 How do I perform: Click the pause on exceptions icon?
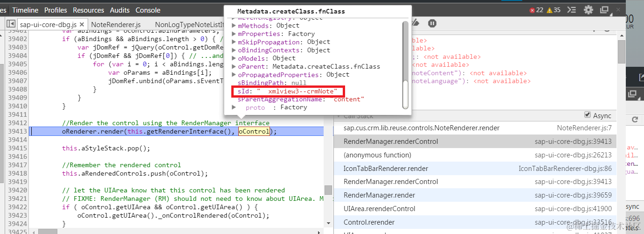click(432, 23)
